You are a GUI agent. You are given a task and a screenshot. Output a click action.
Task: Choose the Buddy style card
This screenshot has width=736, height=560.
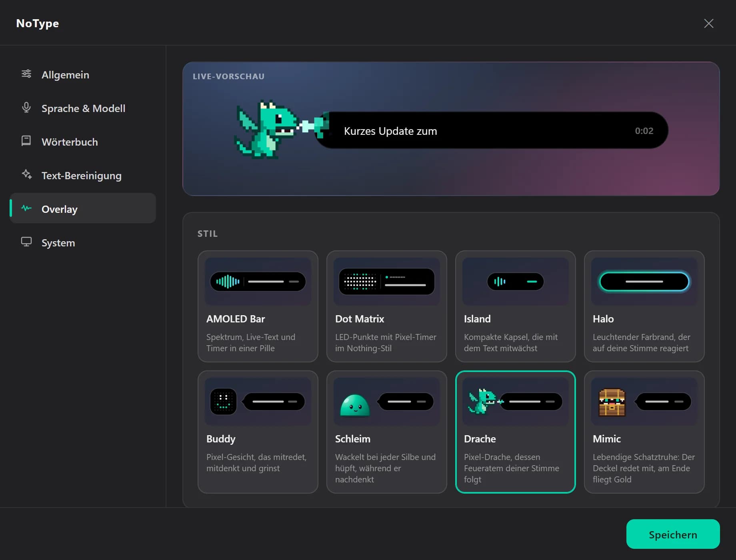pyautogui.click(x=258, y=432)
